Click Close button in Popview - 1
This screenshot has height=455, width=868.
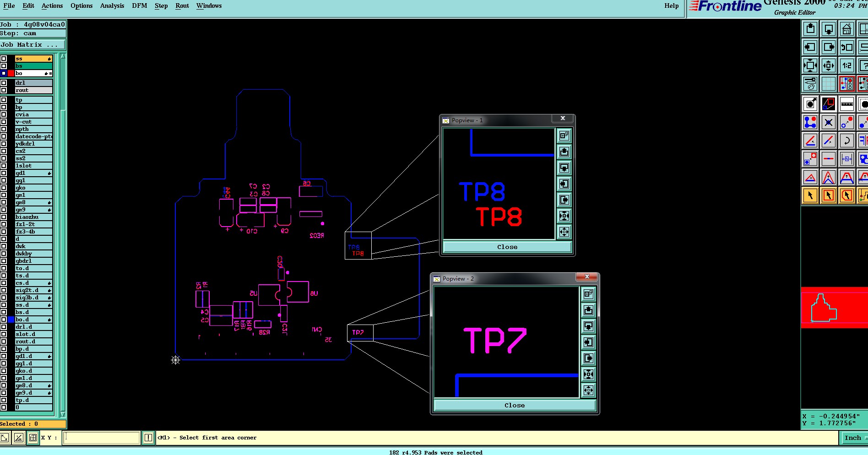[x=507, y=247]
